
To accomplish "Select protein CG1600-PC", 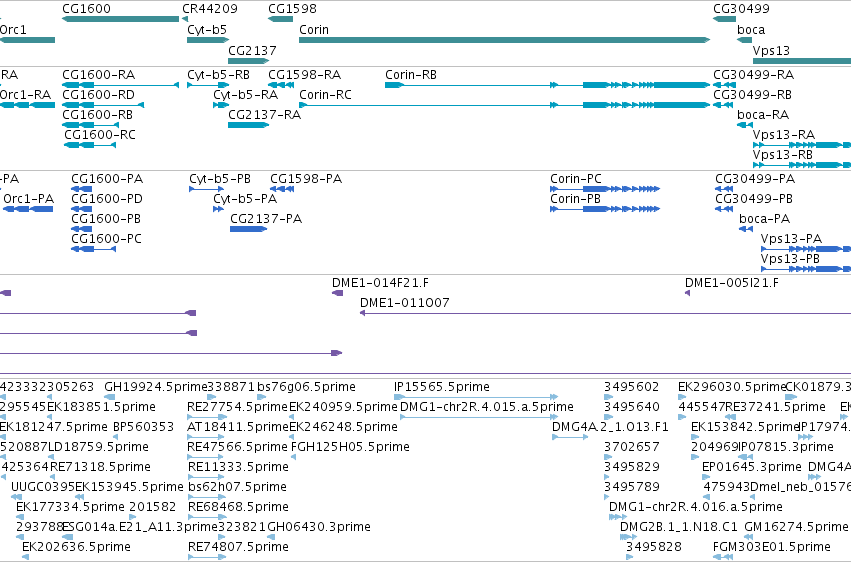I will point(93,249).
